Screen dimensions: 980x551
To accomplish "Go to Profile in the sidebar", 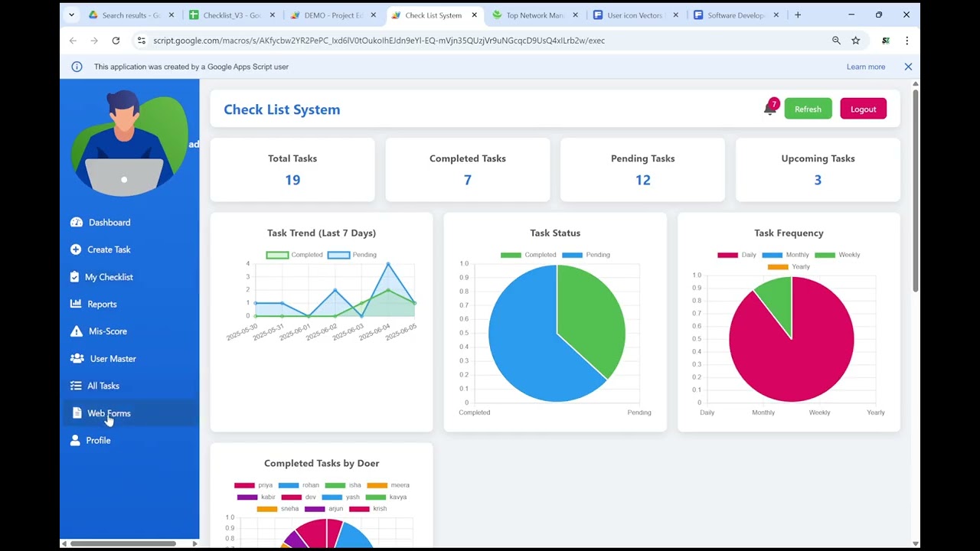I will [90, 441].
